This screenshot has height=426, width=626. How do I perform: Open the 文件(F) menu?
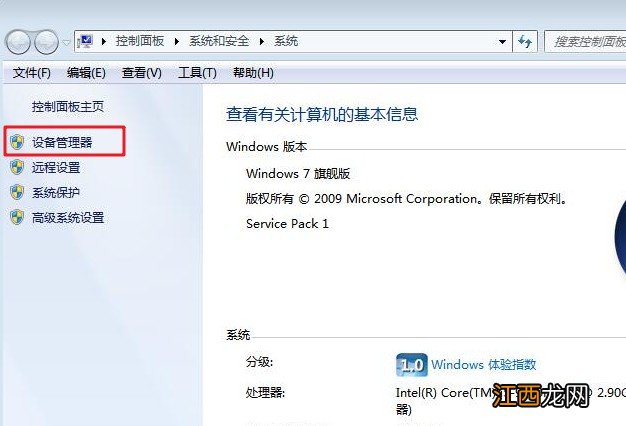coord(32,73)
